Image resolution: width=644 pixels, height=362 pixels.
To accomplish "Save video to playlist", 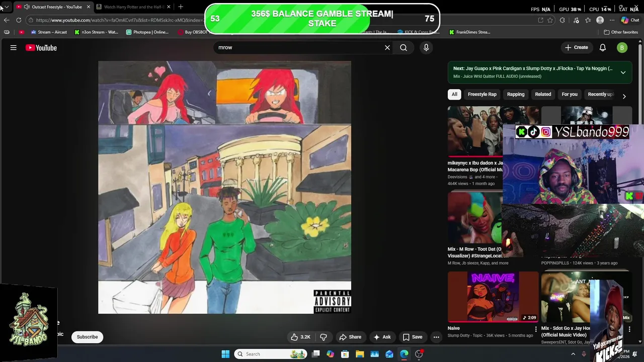I will [x=413, y=337].
